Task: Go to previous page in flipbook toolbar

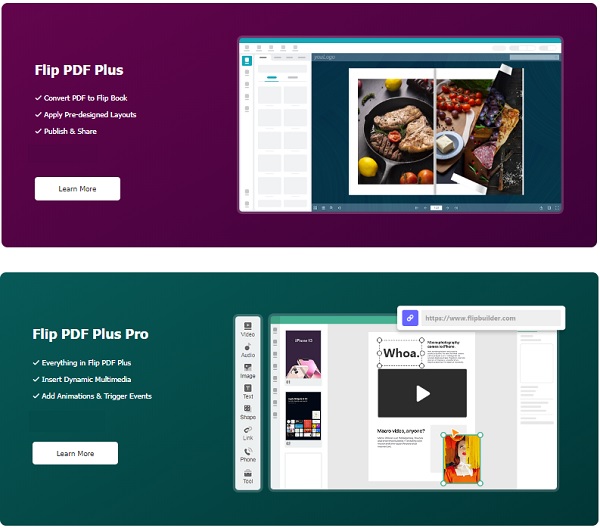Action: [426, 208]
